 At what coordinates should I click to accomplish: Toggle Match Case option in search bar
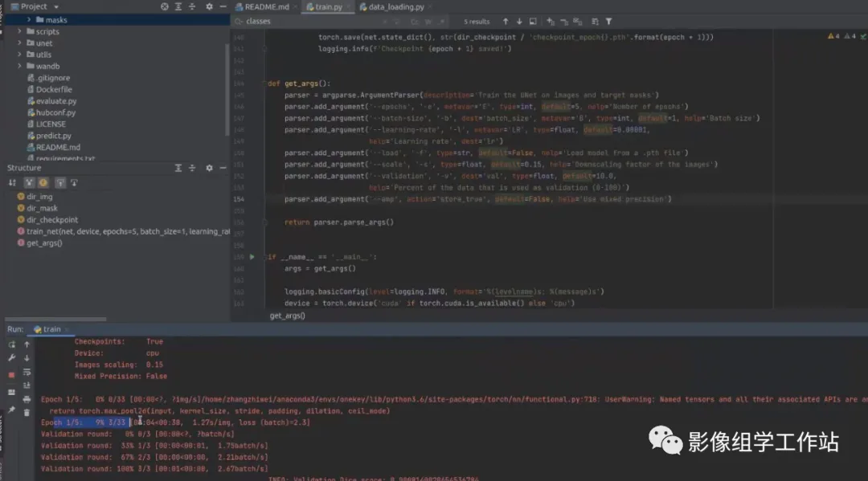point(414,22)
